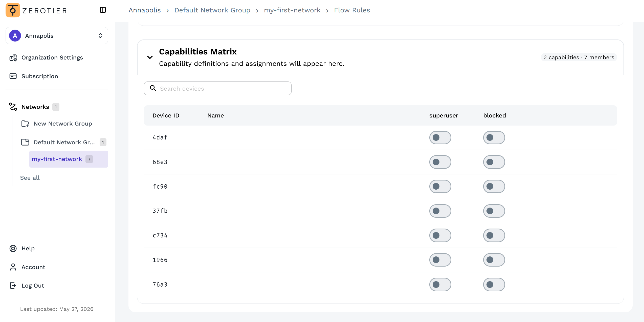Toggle blocked for device 68e3
The image size is (644, 322).
coord(494,162)
